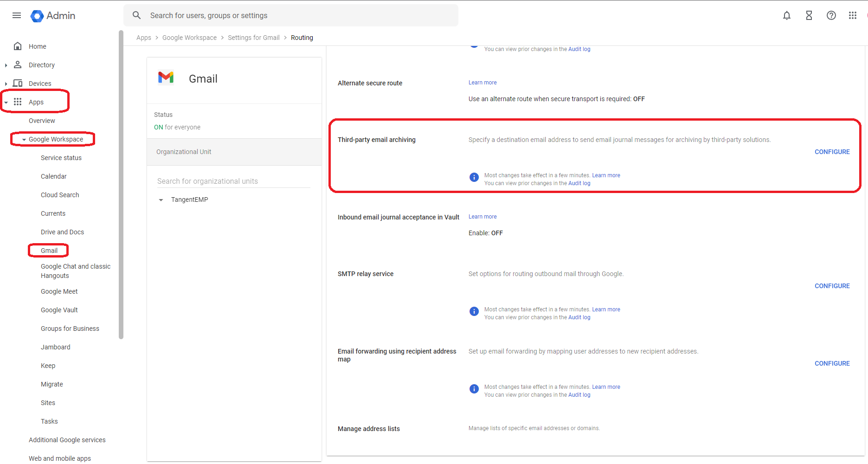Select Groups for Business
Viewport: 868px width, 464px height.
point(70,329)
